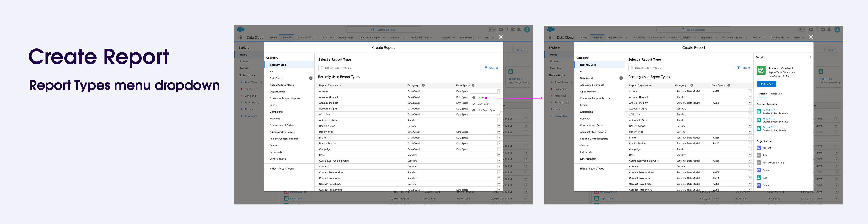Click Category column info icon in left mockup
This screenshot has width=868, height=224.
pos(423,85)
